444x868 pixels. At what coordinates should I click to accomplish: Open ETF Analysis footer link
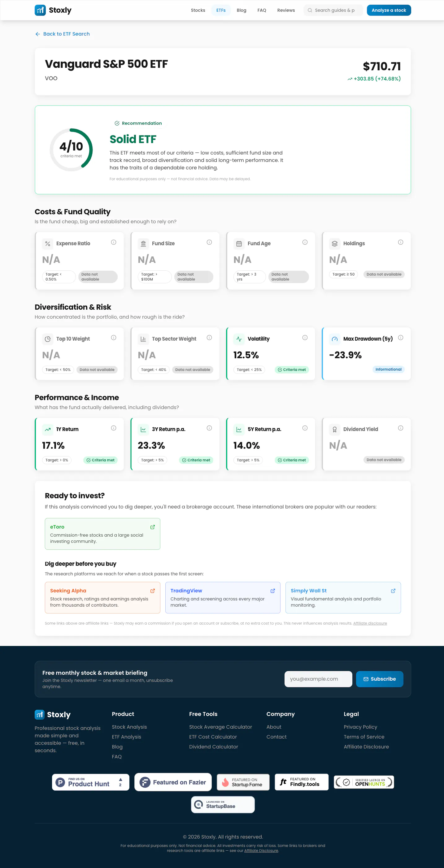click(126, 737)
